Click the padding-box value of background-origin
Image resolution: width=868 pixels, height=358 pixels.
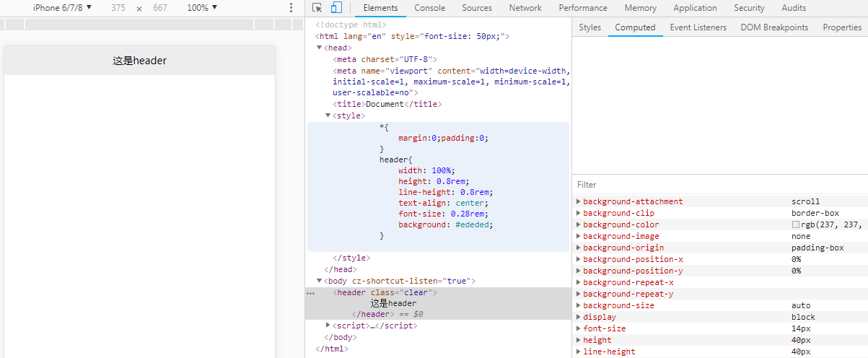click(817, 248)
